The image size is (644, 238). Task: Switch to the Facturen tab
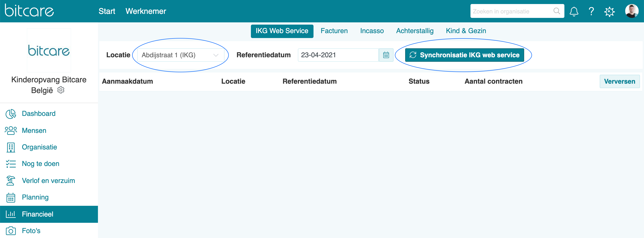coord(334,31)
